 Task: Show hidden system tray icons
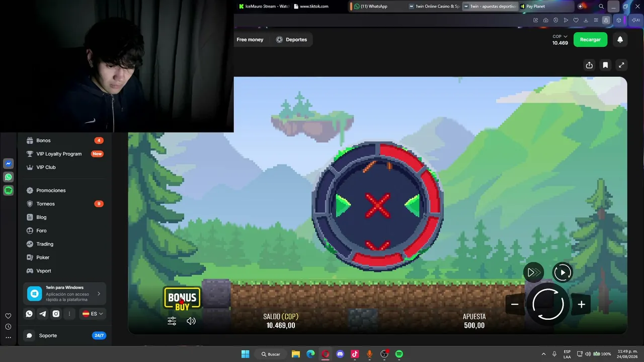click(x=543, y=354)
